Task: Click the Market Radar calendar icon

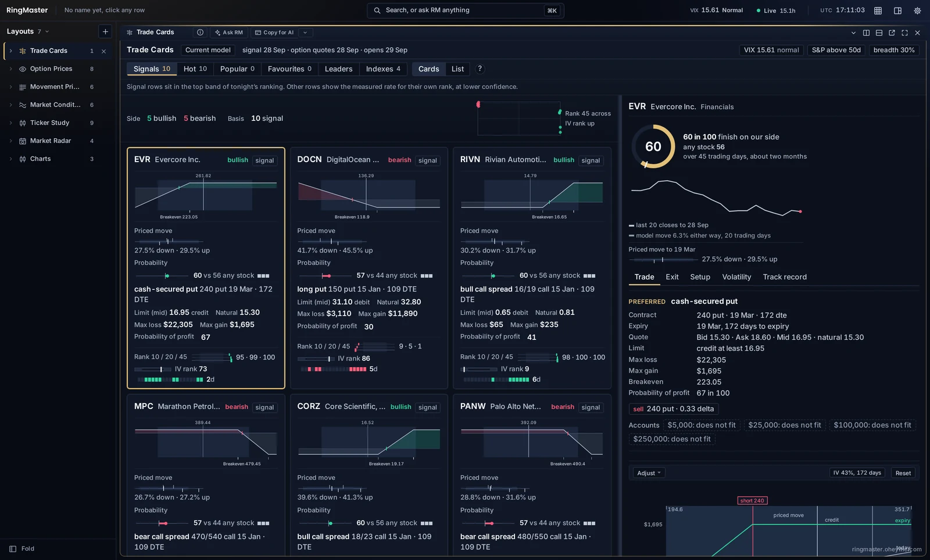Action: 23,141
